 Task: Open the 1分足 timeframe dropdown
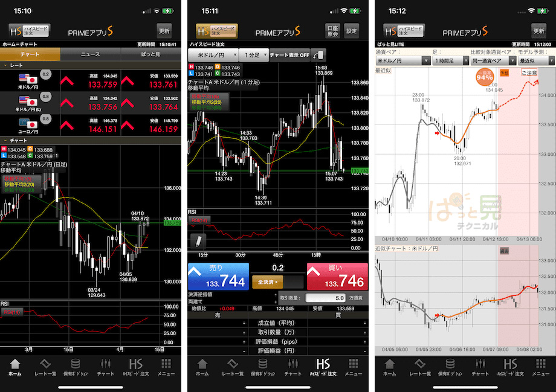click(x=254, y=55)
